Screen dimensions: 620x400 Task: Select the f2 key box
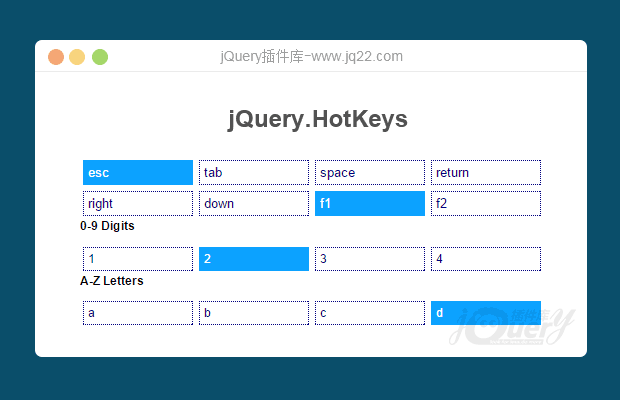click(x=486, y=204)
